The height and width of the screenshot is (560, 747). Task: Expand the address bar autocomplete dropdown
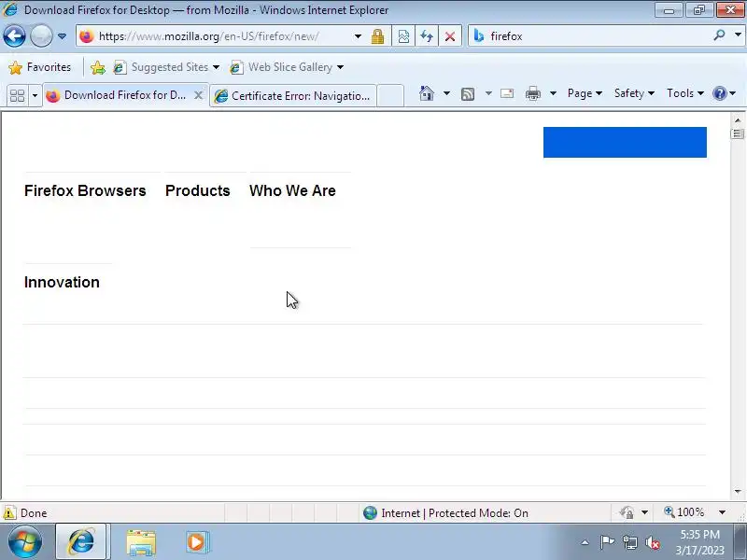tap(358, 36)
